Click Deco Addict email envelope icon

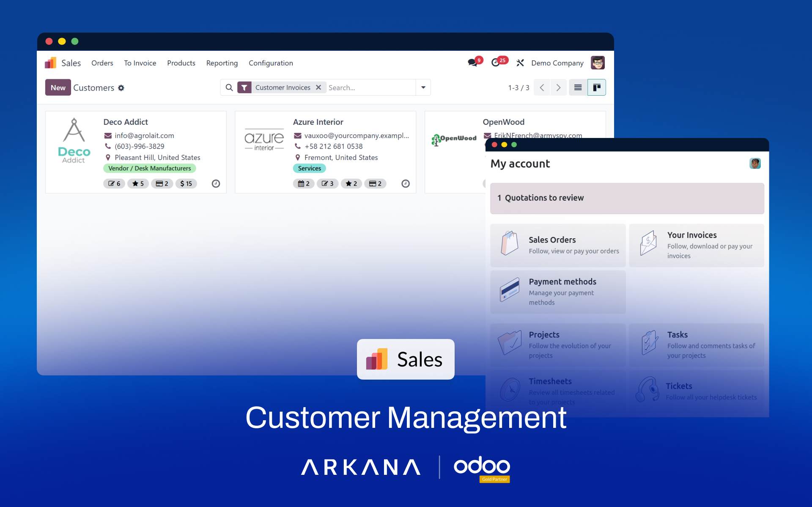(x=108, y=135)
